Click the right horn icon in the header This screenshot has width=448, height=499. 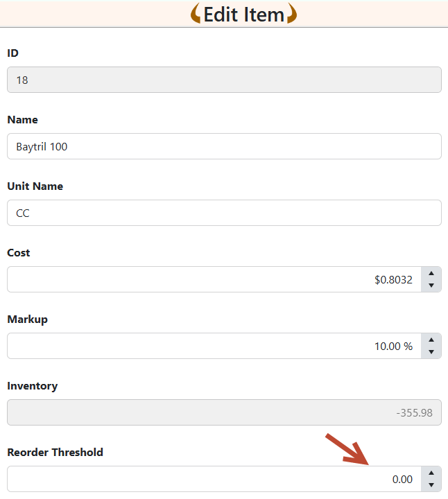[292, 14]
